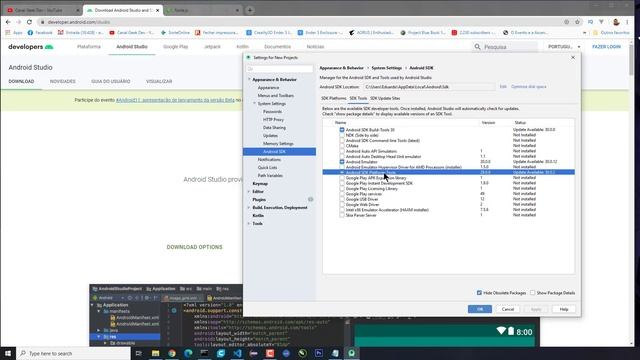This screenshot has height=360, width=640.
Task: Open File Explorer from the taskbar
Action: (156, 353)
